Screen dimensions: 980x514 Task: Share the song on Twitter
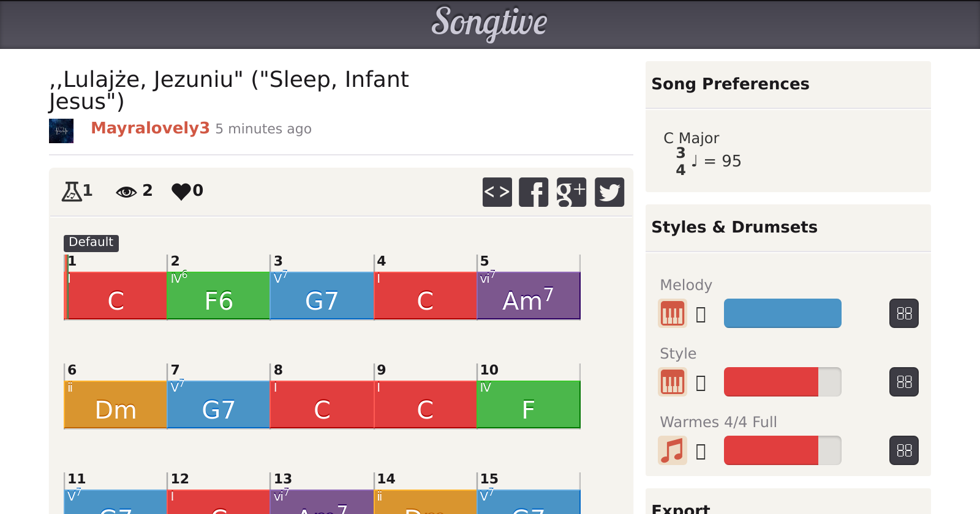point(609,192)
